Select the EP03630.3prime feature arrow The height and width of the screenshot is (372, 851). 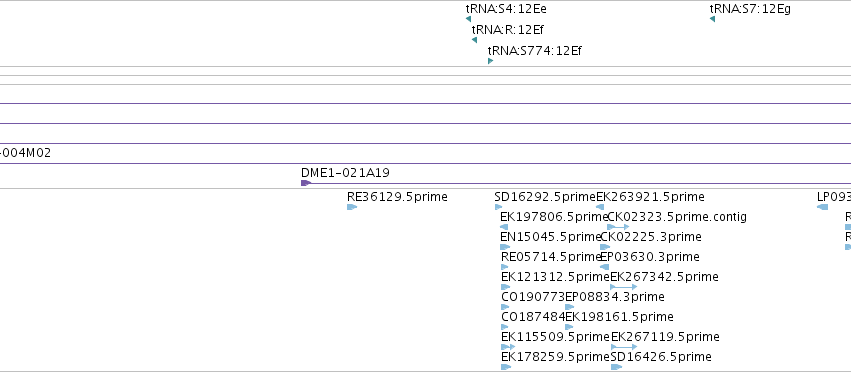pos(605,267)
